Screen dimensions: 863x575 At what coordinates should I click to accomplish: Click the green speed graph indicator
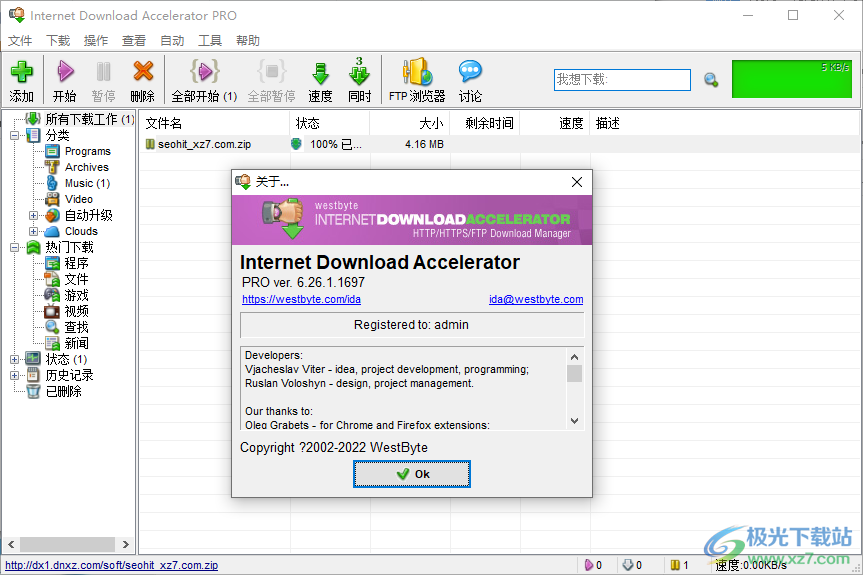791,79
